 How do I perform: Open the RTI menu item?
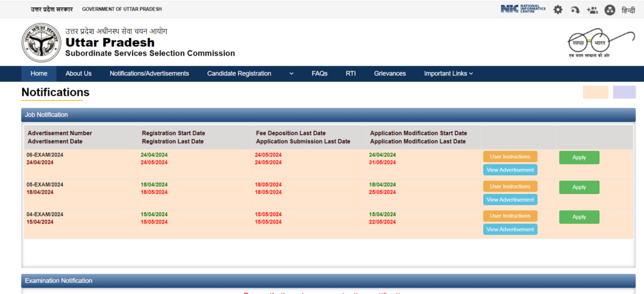(351, 73)
